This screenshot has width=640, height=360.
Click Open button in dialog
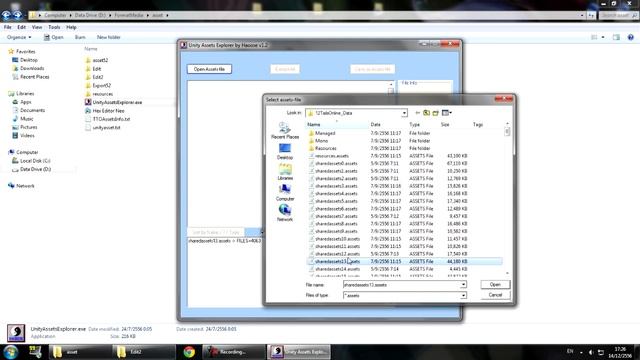495,284
